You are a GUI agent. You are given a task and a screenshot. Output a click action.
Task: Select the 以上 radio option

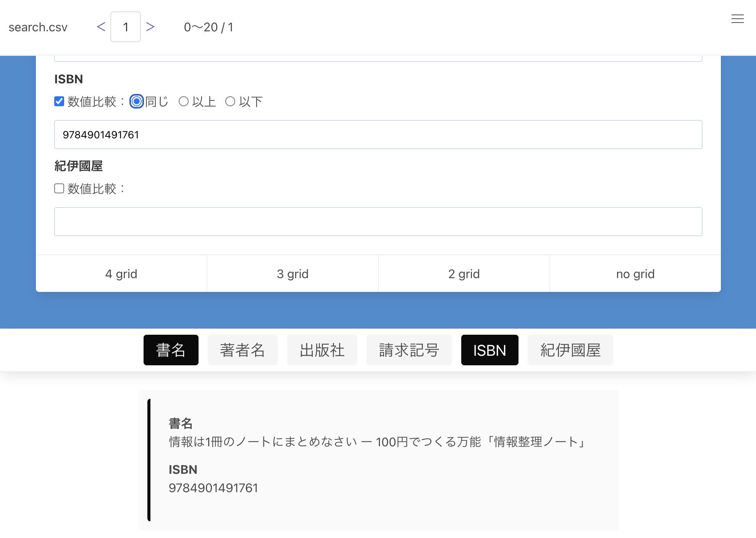184,101
